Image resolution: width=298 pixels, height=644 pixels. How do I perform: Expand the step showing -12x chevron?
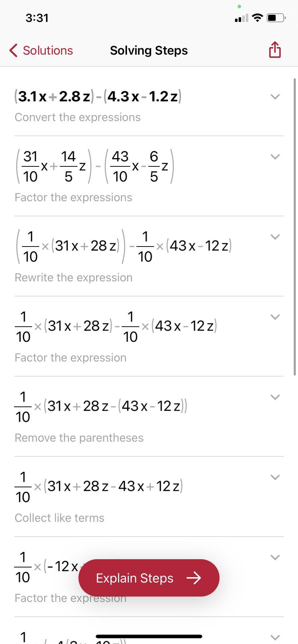pyautogui.click(x=275, y=557)
